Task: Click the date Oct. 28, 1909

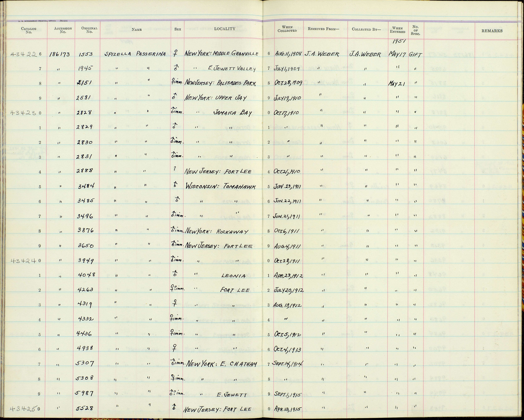Action: [288, 83]
